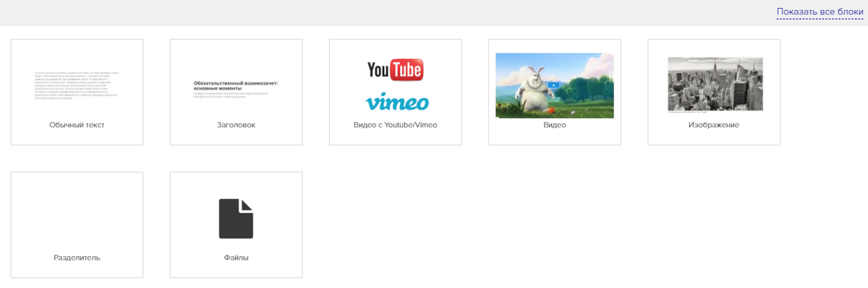
Task: Select the dark file document icon
Action: (x=236, y=219)
